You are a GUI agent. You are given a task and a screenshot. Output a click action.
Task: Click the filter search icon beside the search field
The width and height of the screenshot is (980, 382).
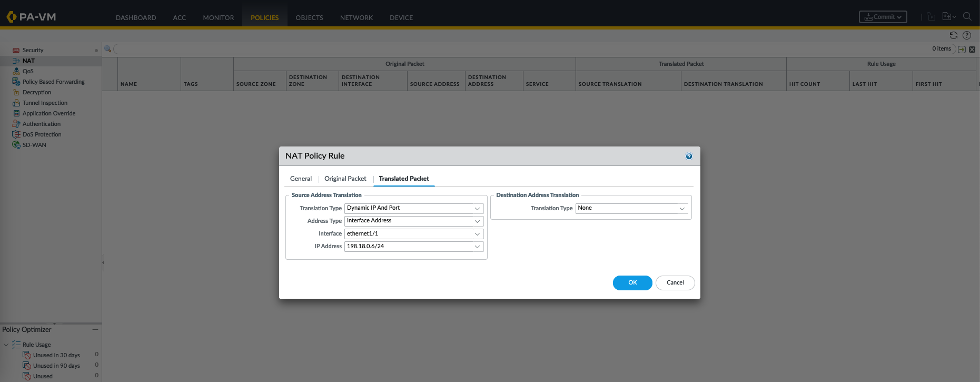(x=108, y=49)
